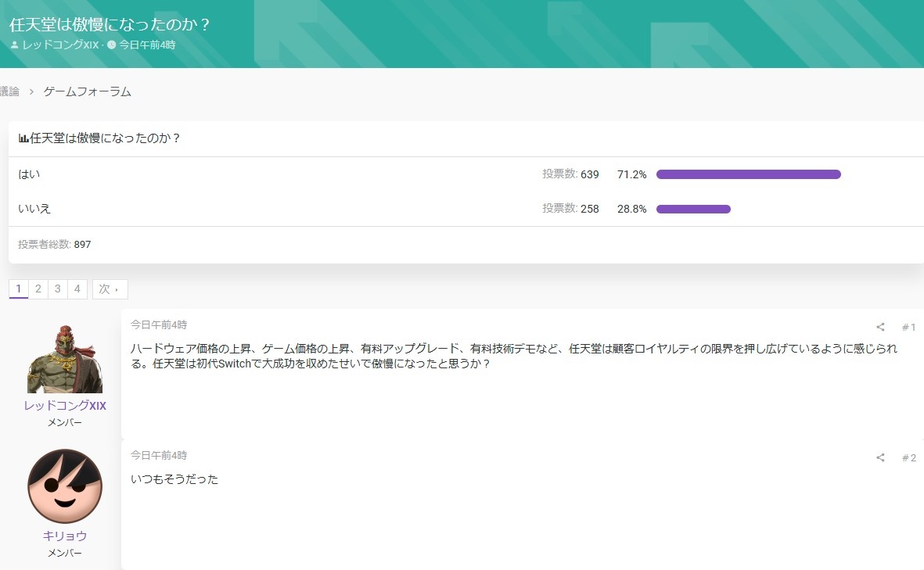The image size is (924, 570).
Task: Jump to page 4 of the thread
Action: tap(77, 289)
